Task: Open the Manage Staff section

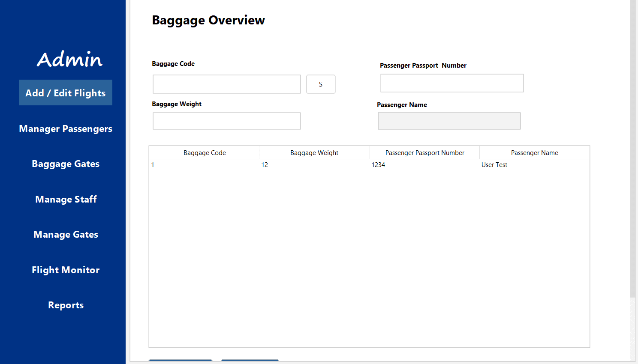Action: click(x=65, y=199)
